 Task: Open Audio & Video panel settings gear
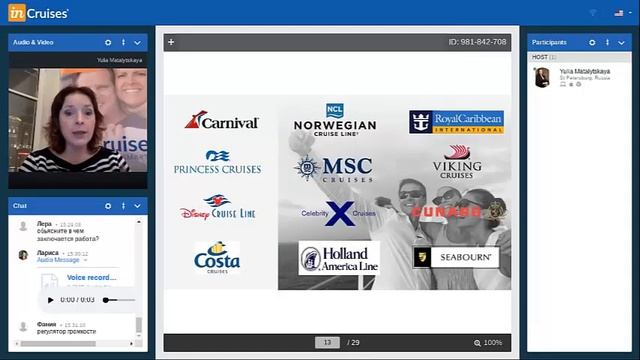tap(108, 42)
